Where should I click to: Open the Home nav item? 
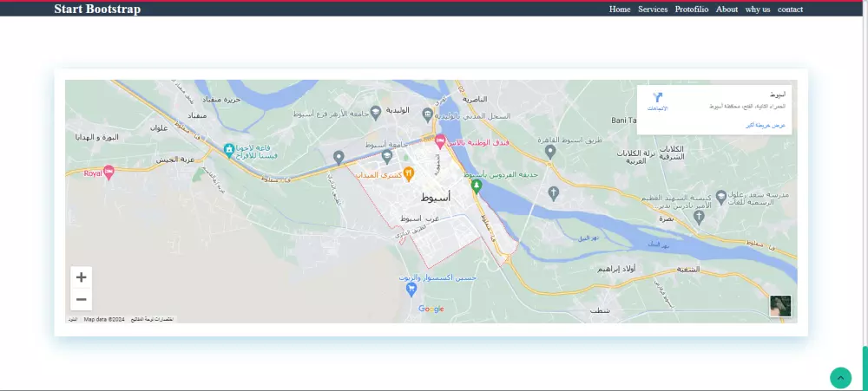point(620,10)
